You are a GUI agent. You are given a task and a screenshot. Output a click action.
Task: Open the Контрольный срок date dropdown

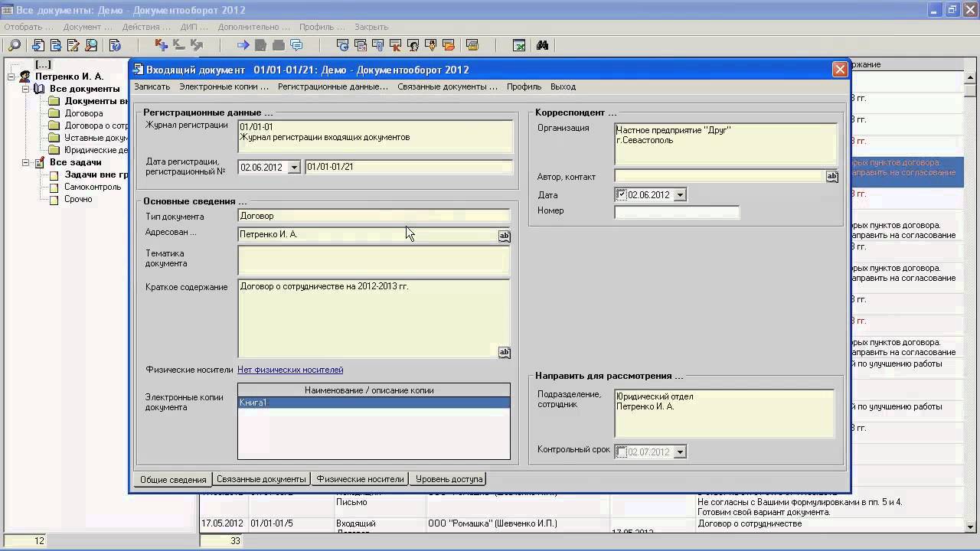(x=680, y=452)
